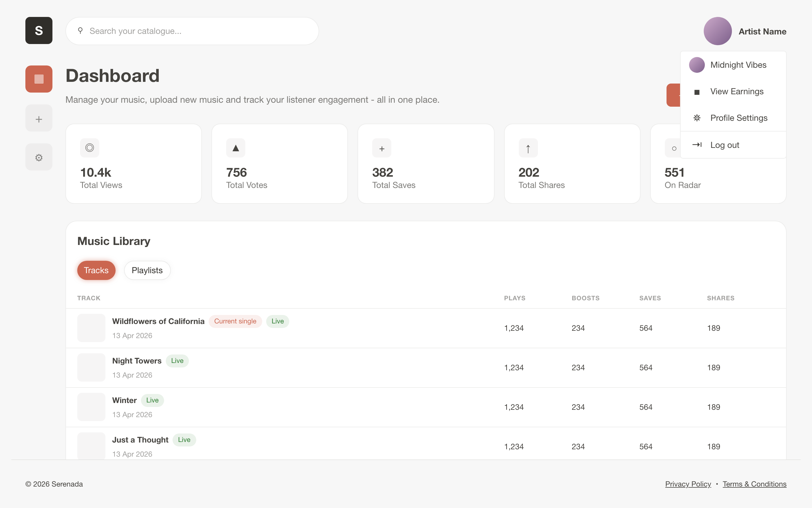
Task: Open View Earnings from the menu
Action: coord(733,91)
